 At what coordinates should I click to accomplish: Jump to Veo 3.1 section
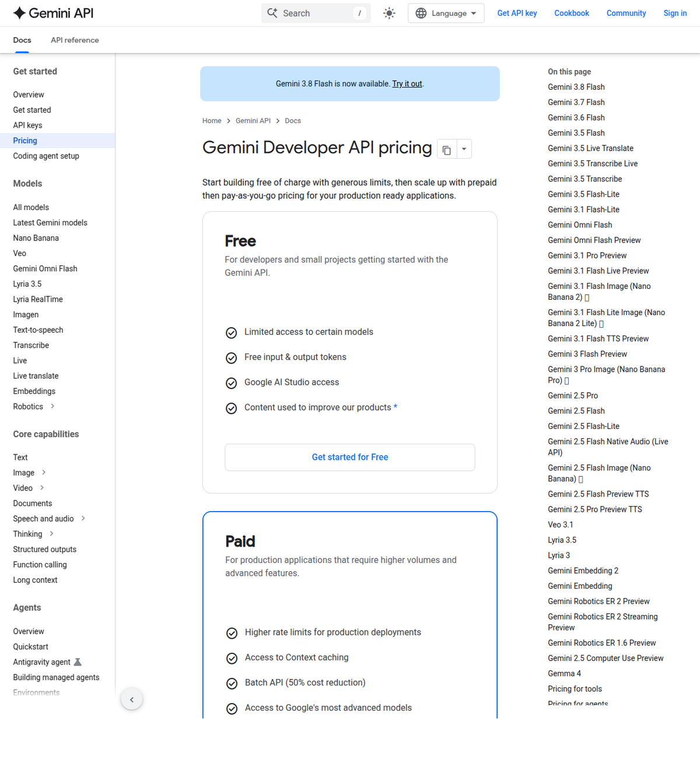click(x=560, y=525)
